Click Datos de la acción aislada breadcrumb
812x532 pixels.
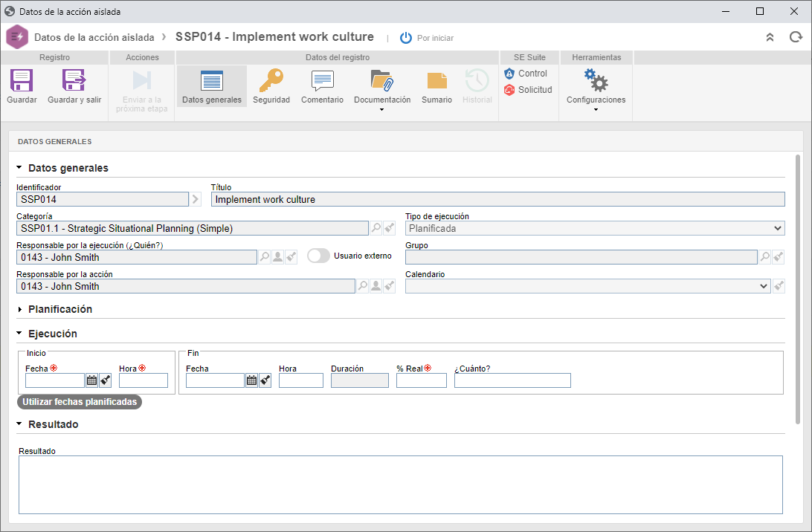coord(94,37)
